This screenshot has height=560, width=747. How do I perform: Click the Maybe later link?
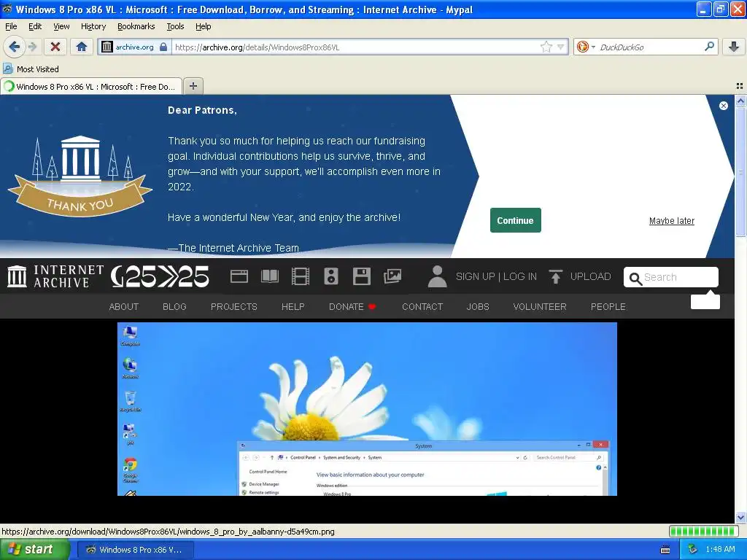click(x=671, y=221)
